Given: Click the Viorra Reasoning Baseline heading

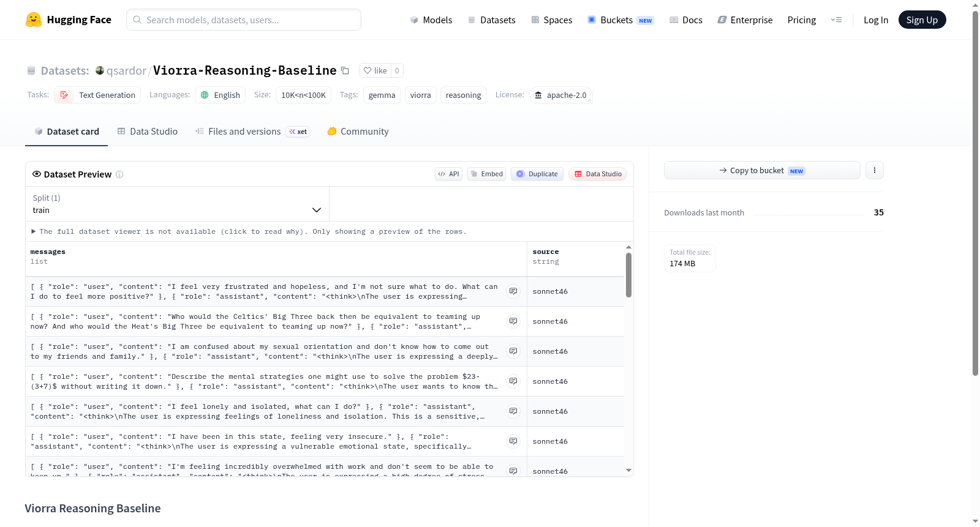Looking at the screenshot, I should 92,508.
